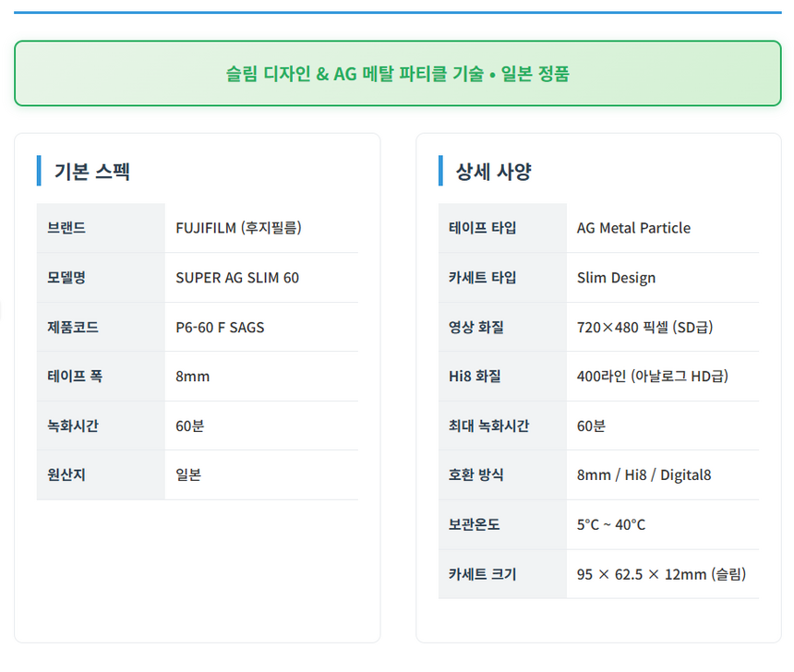Image resolution: width=794 pixels, height=672 pixels.
Task: Click the Slim Design cassette type value
Action: [x=616, y=278]
